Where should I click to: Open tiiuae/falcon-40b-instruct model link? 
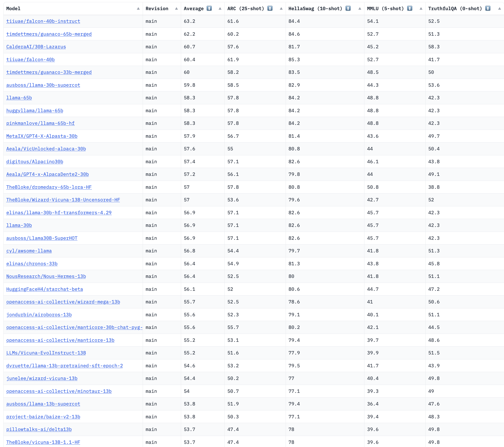click(x=43, y=21)
